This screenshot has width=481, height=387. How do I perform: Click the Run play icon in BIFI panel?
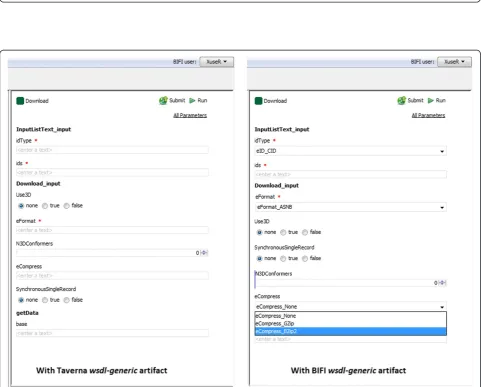click(x=431, y=100)
